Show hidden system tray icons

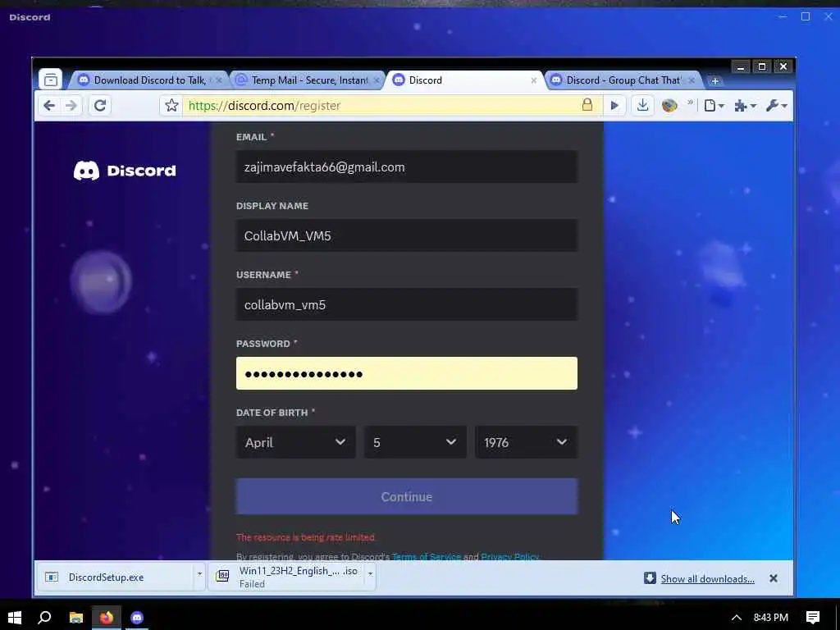pos(737,618)
